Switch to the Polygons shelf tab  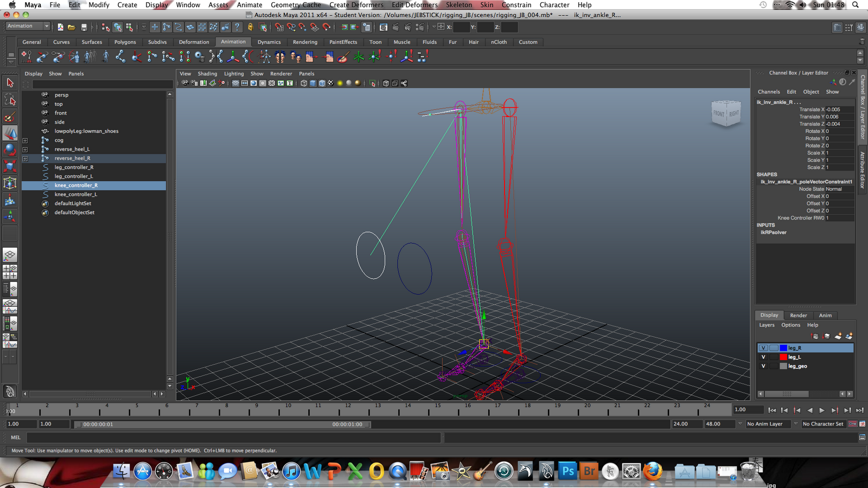click(x=125, y=42)
